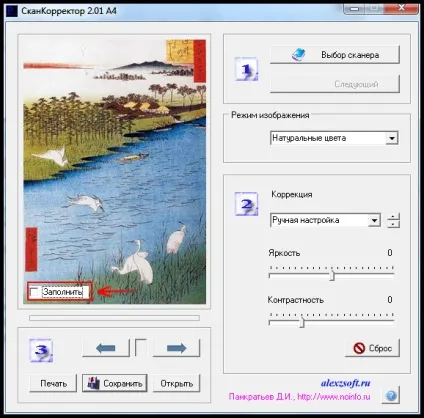
Task: Click the floppy disk icon on Сохранить
Action: [x=94, y=383]
